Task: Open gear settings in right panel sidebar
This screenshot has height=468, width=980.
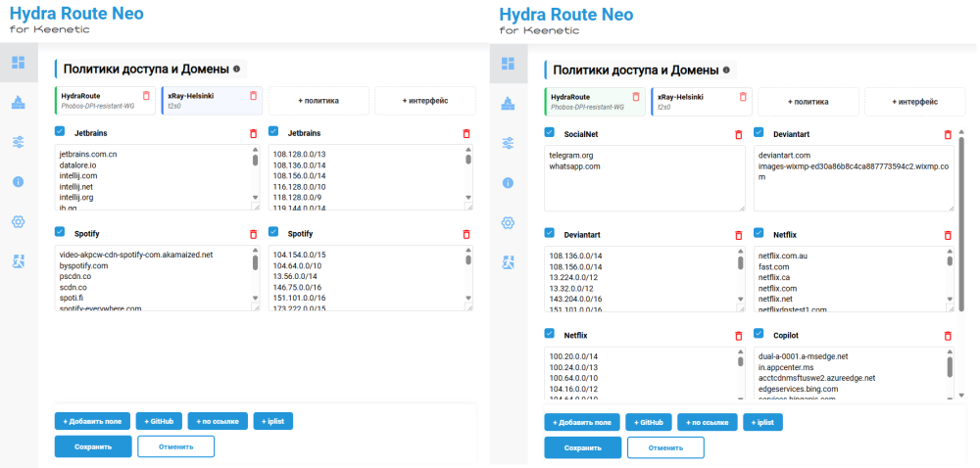Action: pyautogui.click(x=508, y=222)
